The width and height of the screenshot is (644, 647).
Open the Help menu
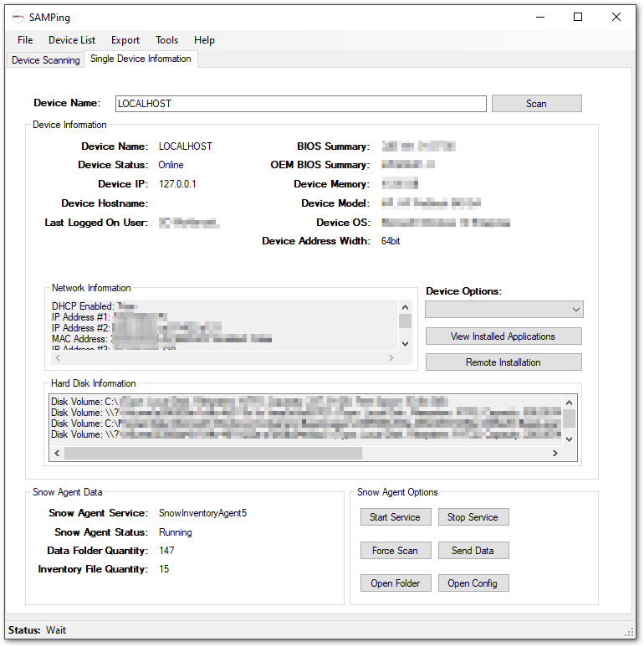(204, 39)
